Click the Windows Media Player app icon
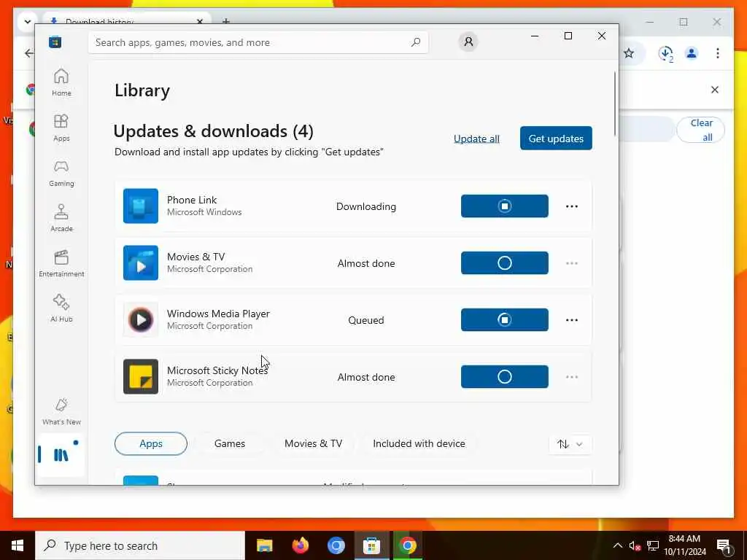Screen dimensions: 747x560 pyautogui.click(x=141, y=319)
